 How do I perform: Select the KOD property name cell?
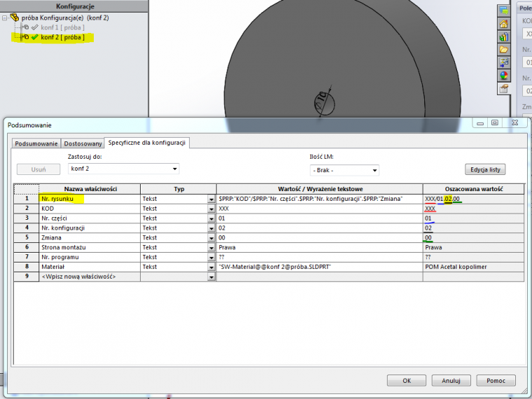point(90,209)
